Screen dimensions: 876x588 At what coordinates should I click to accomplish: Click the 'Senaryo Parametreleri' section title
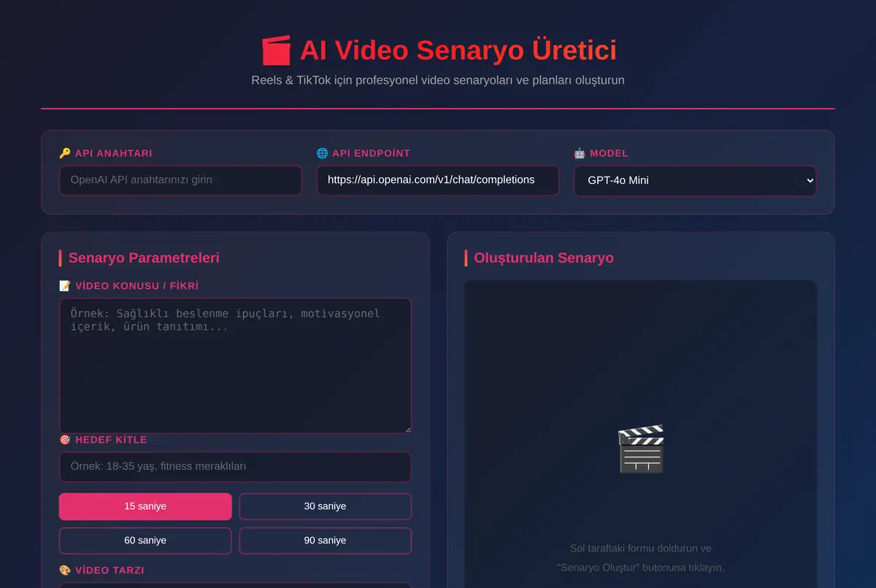pos(144,258)
